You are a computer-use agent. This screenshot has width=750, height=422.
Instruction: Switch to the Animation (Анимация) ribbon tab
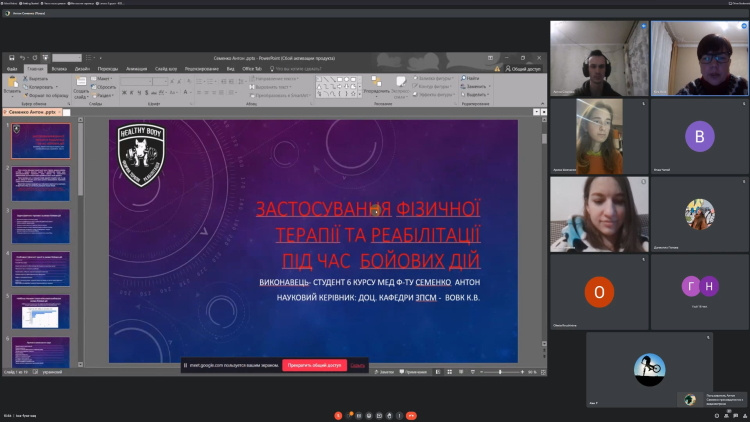pos(136,69)
